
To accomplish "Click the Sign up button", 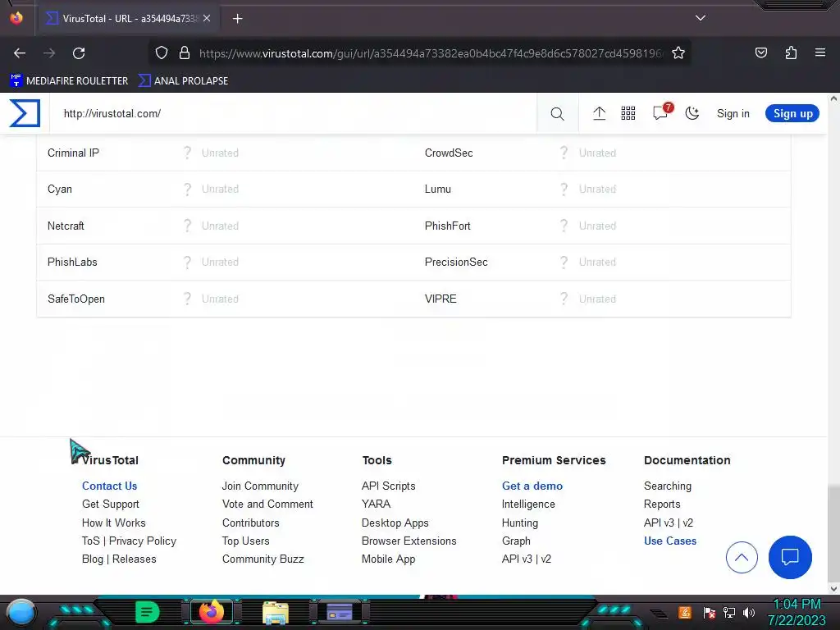I will pyautogui.click(x=792, y=113).
